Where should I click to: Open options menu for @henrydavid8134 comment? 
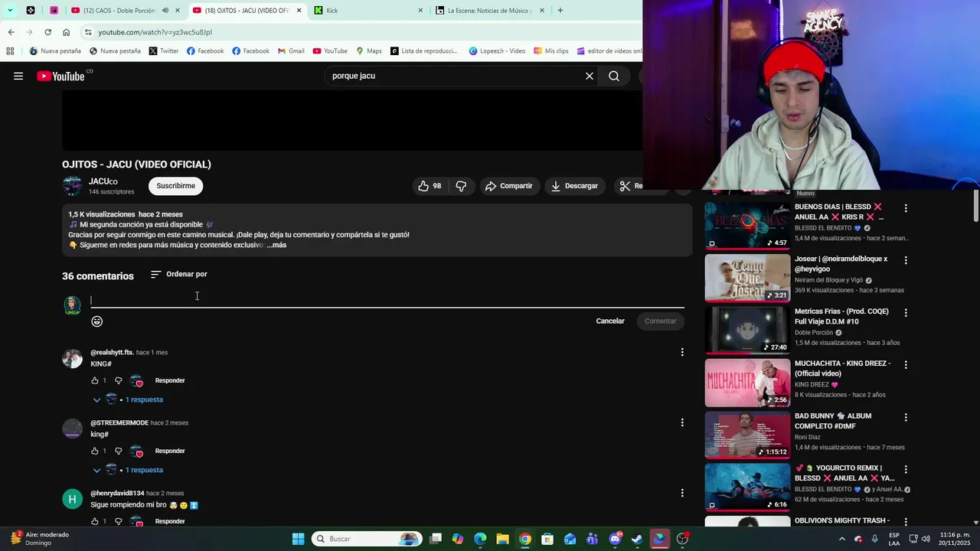[x=682, y=493]
